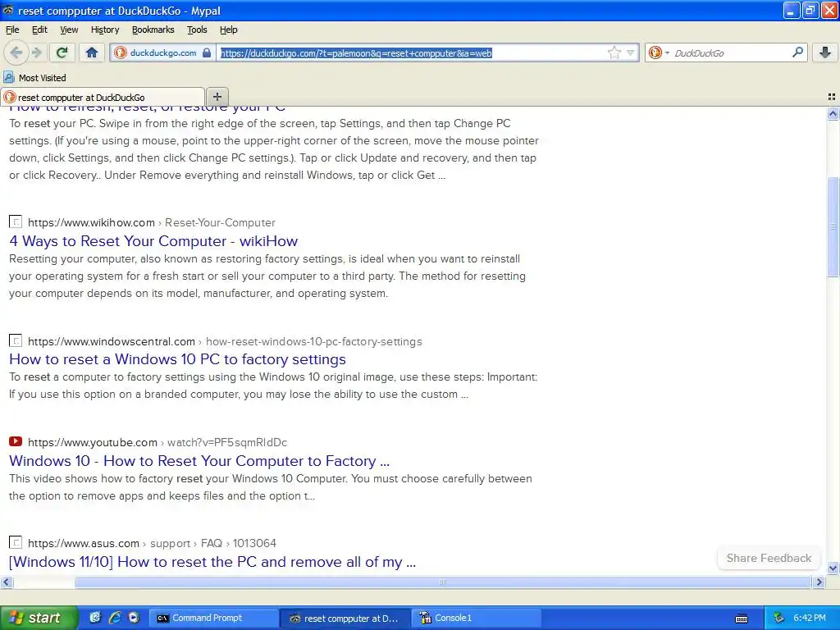This screenshot has width=840, height=630.
Task: Click the network tray icon
Action: [779, 618]
